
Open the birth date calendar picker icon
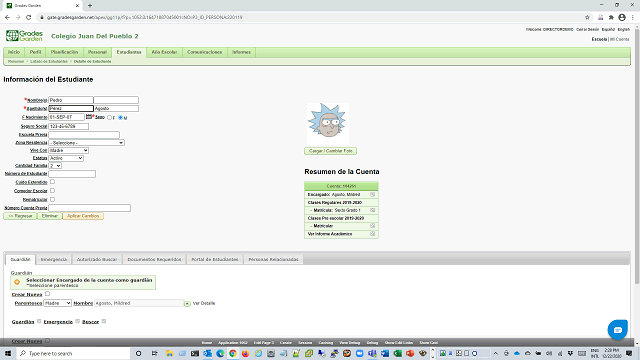(89, 117)
